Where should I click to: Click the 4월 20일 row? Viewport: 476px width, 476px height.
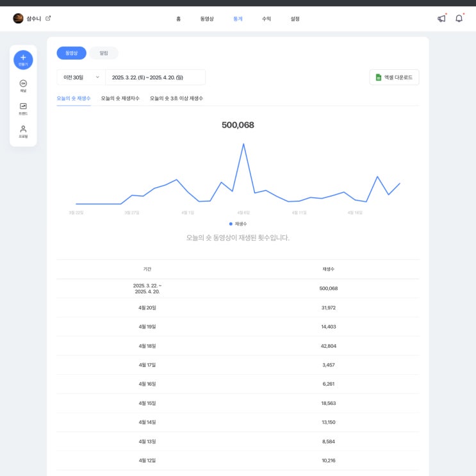[x=238, y=308]
